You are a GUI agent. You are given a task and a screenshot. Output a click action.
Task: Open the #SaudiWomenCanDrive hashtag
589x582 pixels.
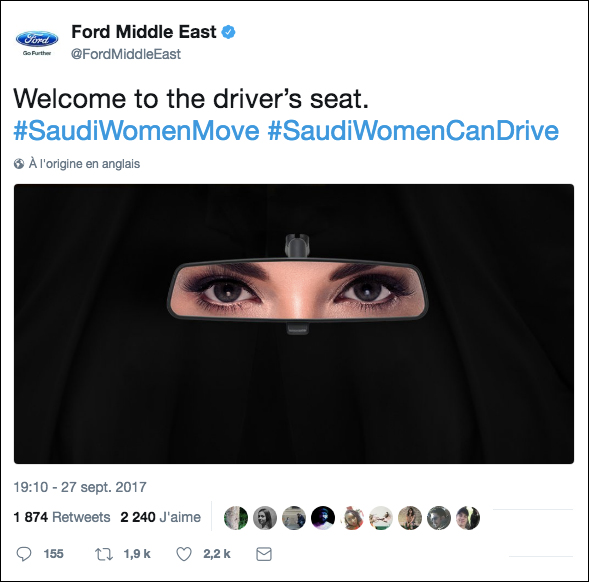click(413, 131)
